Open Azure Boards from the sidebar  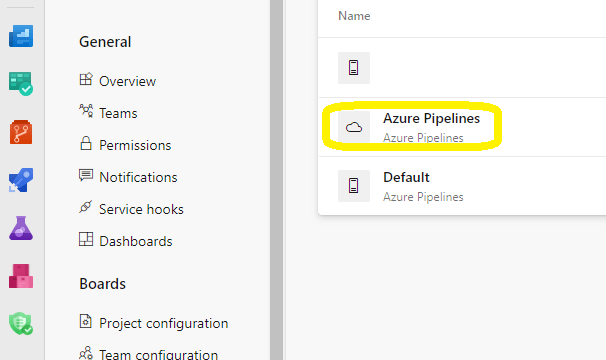coord(21,84)
